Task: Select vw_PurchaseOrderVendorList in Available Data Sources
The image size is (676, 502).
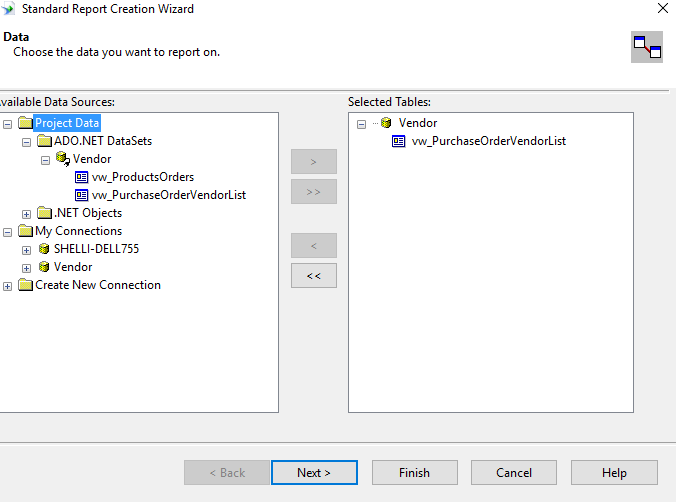Action: point(169,195)
